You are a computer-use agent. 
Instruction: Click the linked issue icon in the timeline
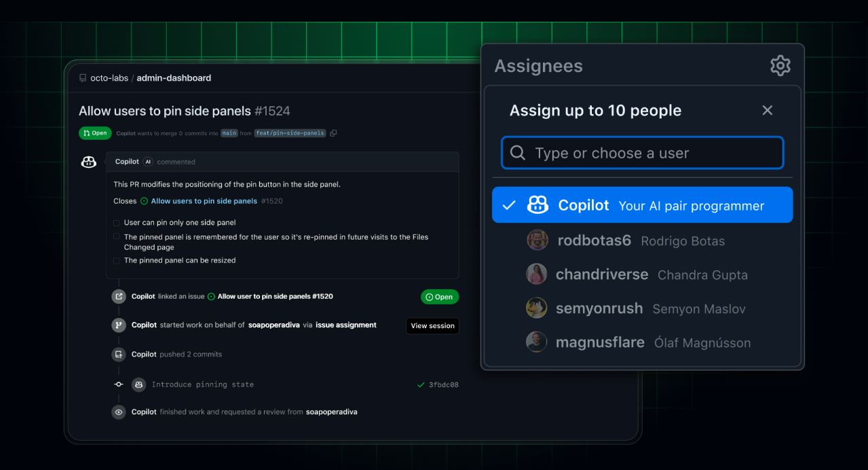click(118, 297)
